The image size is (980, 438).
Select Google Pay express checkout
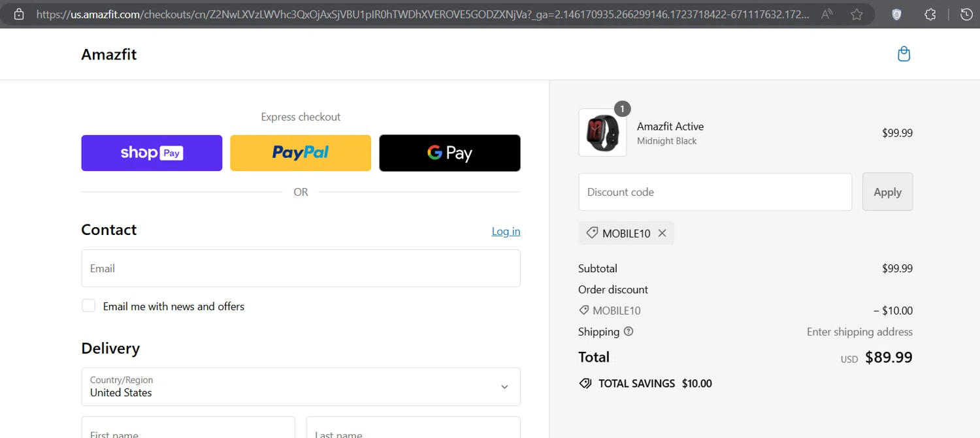coord(449,153)
